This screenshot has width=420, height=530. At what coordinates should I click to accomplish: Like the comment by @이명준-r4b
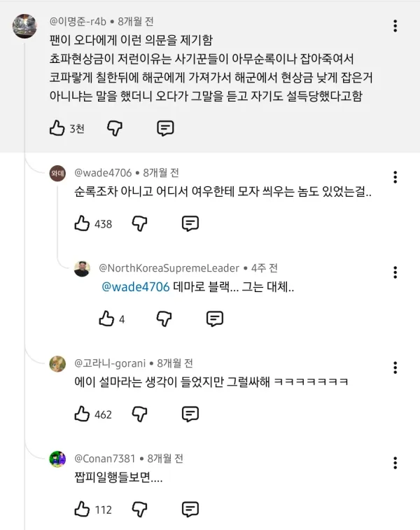coord(57,128)
